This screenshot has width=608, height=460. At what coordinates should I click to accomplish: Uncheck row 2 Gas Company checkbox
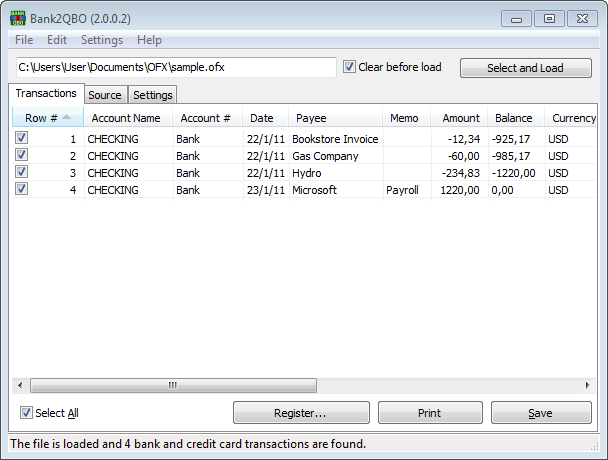pyautogui.click(x=21, y=155)
